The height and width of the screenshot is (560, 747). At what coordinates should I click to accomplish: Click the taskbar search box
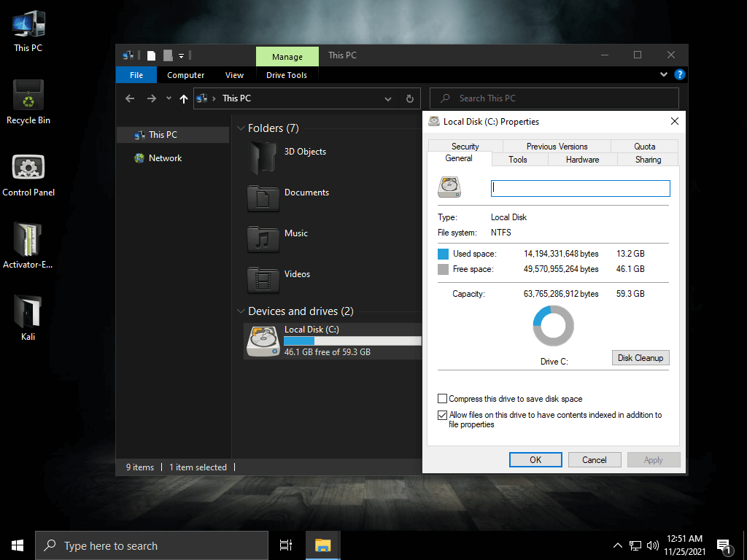pos(152,545)
